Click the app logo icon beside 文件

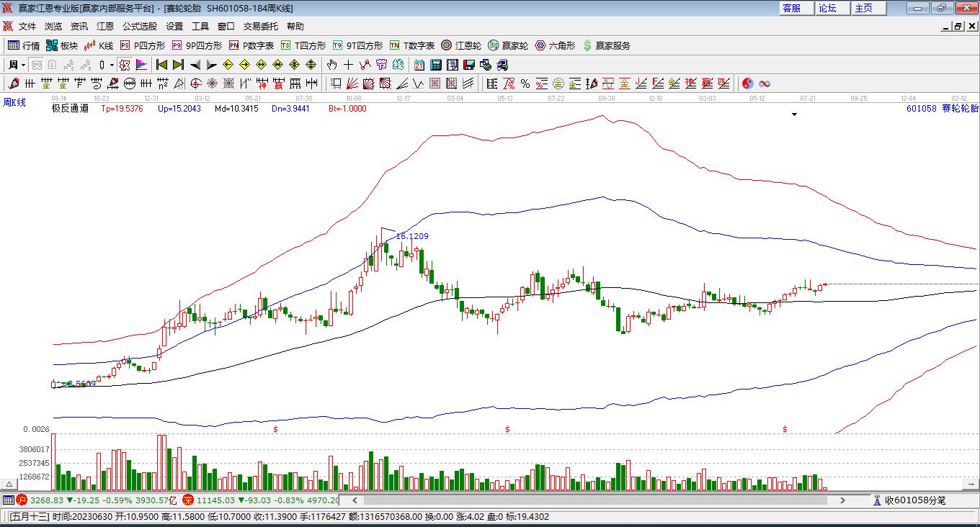point(8,27)
